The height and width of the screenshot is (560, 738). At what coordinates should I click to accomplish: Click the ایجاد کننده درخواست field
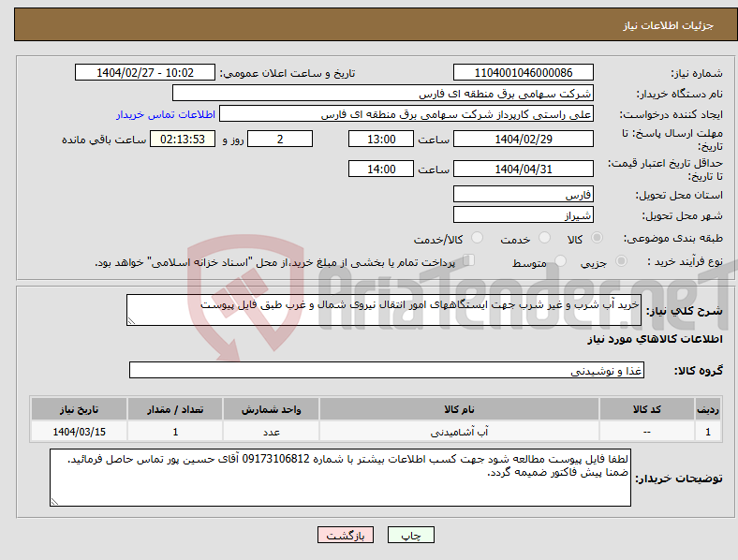pyautogui.click(x=406, y=114)
